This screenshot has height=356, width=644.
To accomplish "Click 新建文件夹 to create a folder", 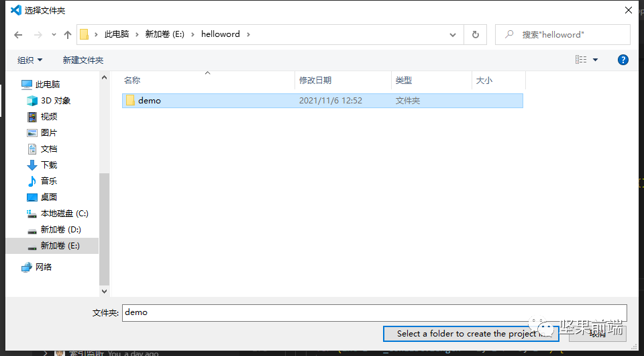I will 83,60.
